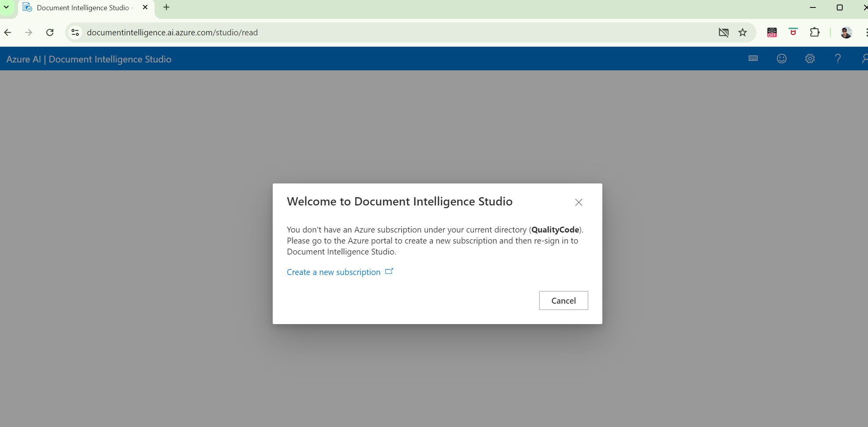Go back using the browser back arrow
The height and width of the screenshot is (427, 868).
point(7,32)
